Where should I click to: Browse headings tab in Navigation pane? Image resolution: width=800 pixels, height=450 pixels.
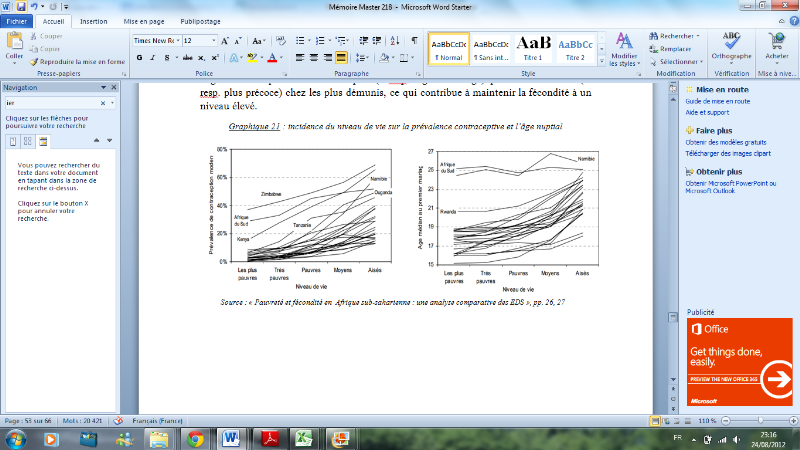coord(13,141)
